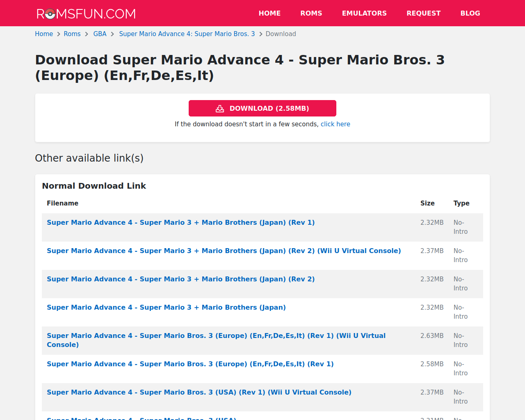The height and width of the screenshot is (420, 525).
Task: Click the ROMSFUN.COM logo
Action: 86,14
